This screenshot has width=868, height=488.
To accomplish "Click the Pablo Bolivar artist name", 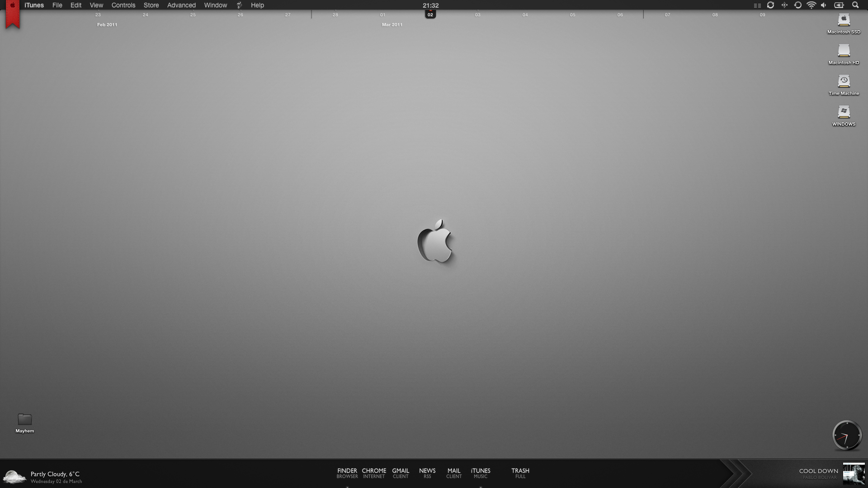I will (820, 478).
